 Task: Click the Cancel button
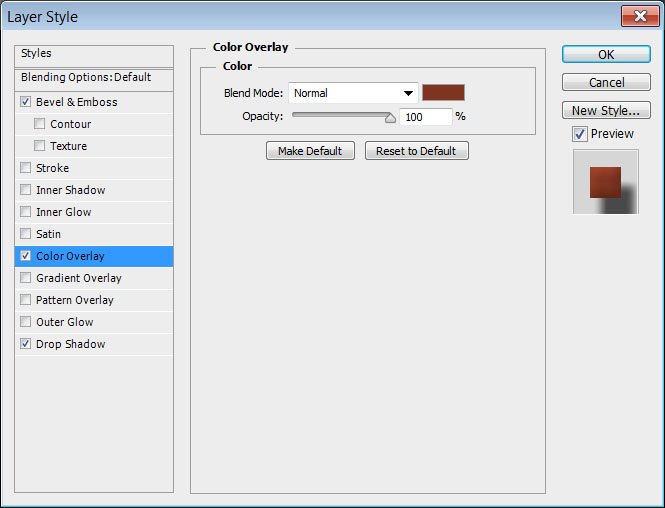[x=606, y=82]
